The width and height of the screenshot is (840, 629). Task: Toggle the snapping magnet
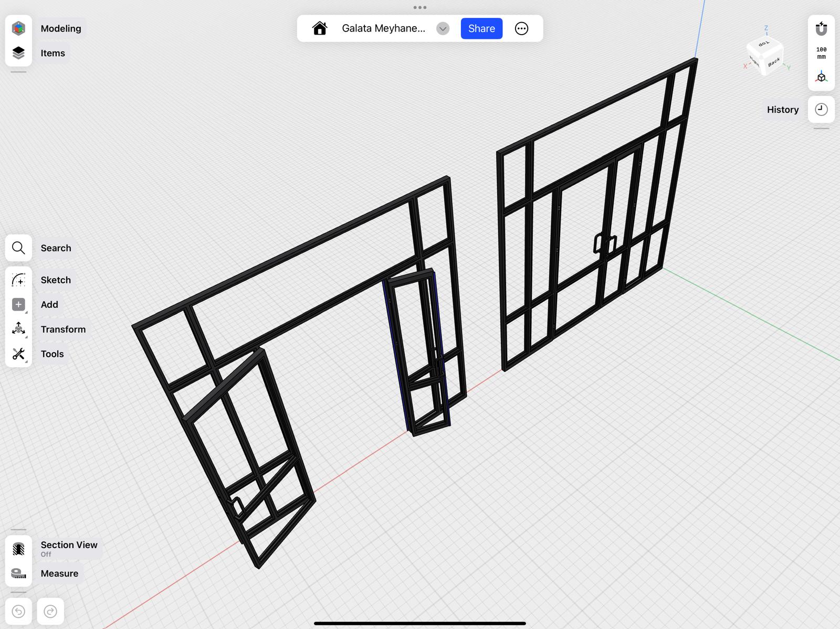pos(821,29)
